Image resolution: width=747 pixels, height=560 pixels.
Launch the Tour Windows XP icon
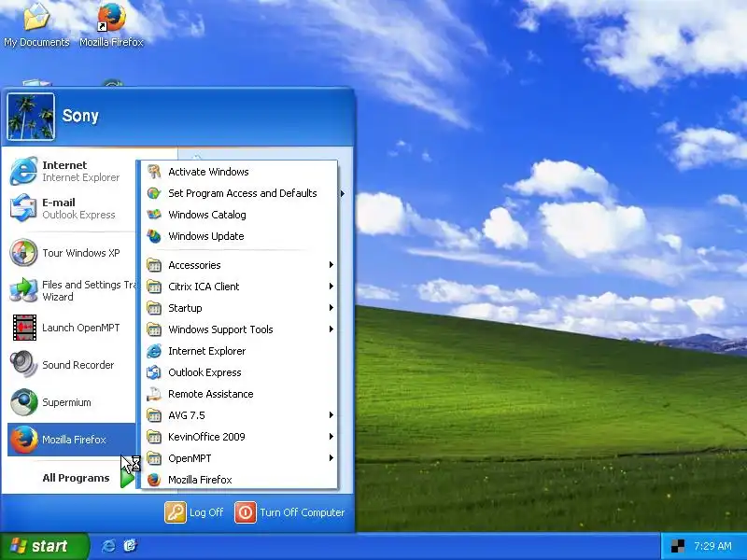pos(23,252)
